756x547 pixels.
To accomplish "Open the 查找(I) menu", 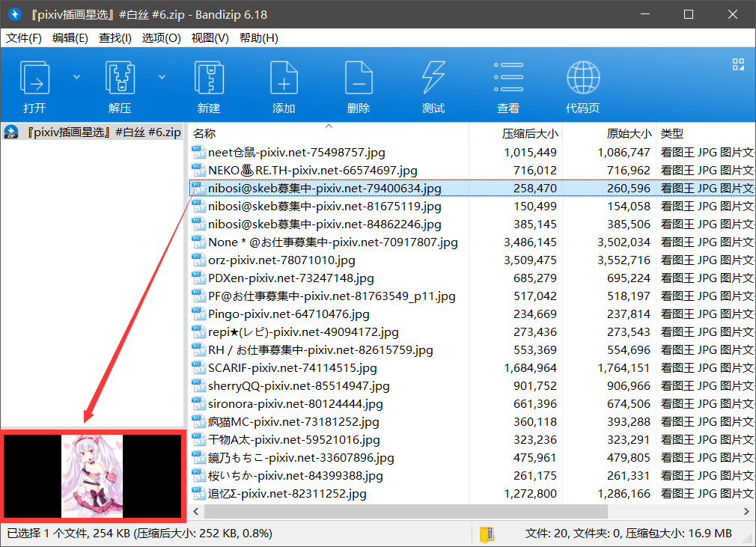I will click(115, 38).
